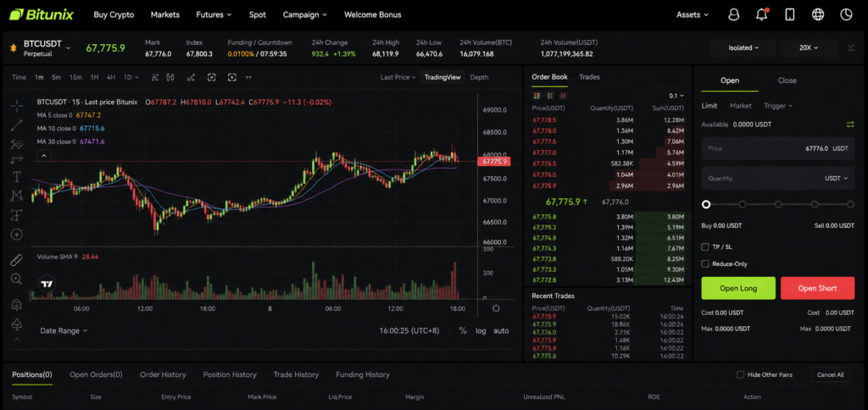Open the 1D timeframe dropdown
The image size is (868, 410).
pyautogui.click(x=131, y=77)
